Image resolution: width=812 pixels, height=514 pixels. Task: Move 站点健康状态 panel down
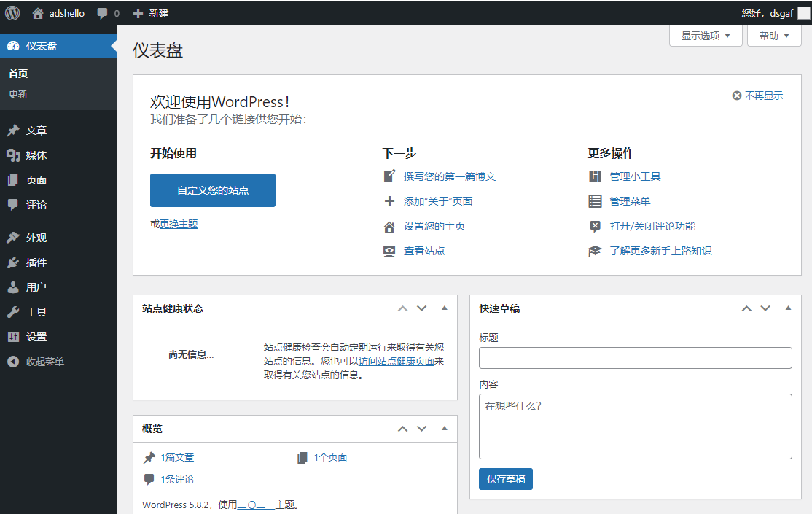[421, 309]
